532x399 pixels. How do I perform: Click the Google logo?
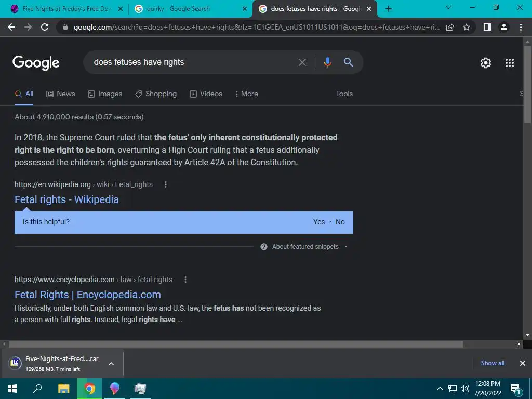click(36, 63)
